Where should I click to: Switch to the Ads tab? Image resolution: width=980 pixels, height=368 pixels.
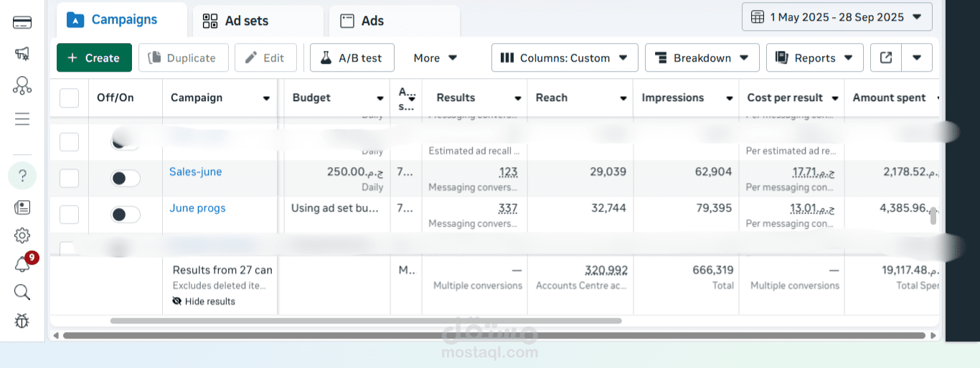coord(394,21)
